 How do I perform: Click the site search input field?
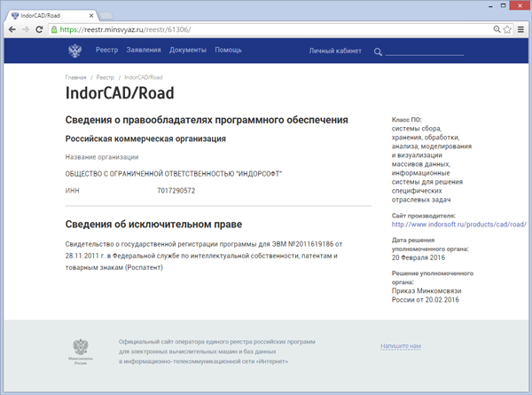click(x=425, y=51)
